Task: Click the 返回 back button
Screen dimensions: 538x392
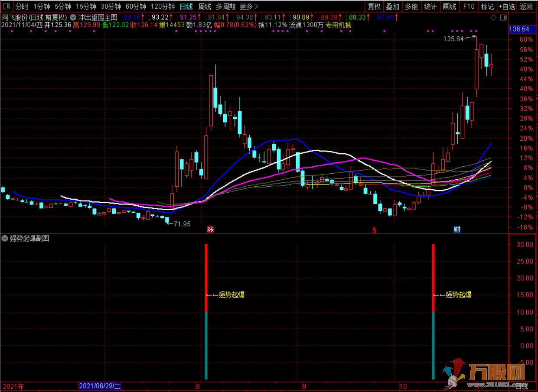Action: [526, 6]
